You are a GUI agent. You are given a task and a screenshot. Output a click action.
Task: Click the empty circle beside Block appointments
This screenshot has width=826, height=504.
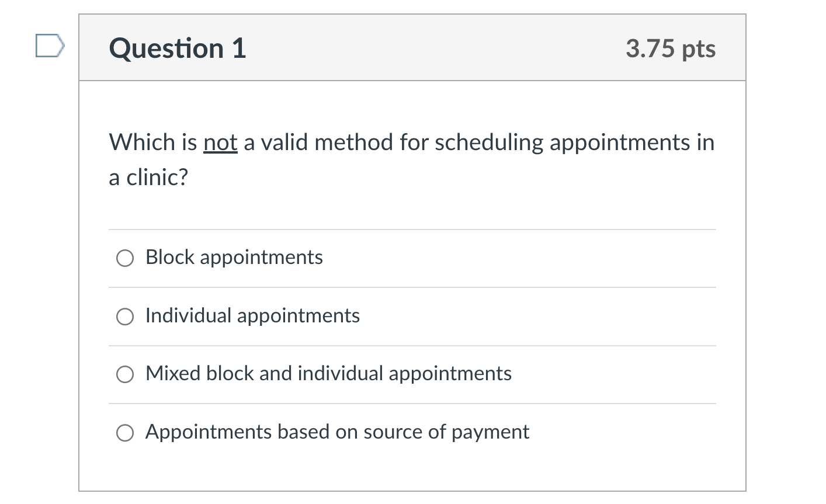(x=124, y=258)
